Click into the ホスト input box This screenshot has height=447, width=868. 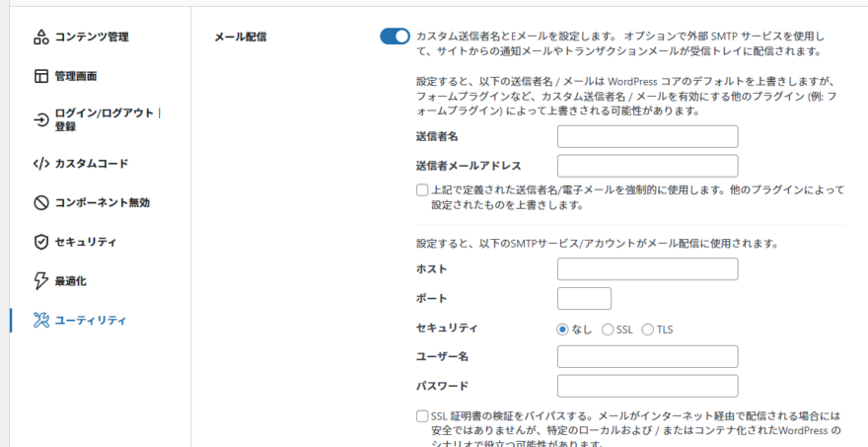(x=647, y=269)
